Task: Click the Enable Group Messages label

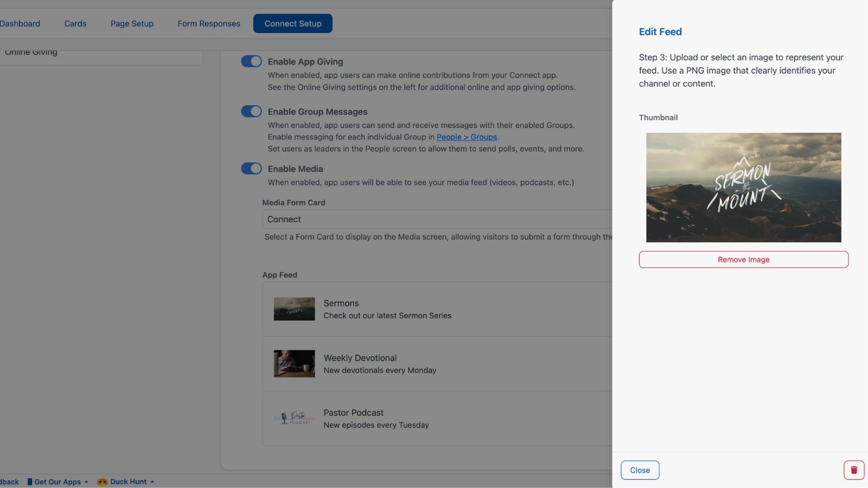Action: coord(317,111)
